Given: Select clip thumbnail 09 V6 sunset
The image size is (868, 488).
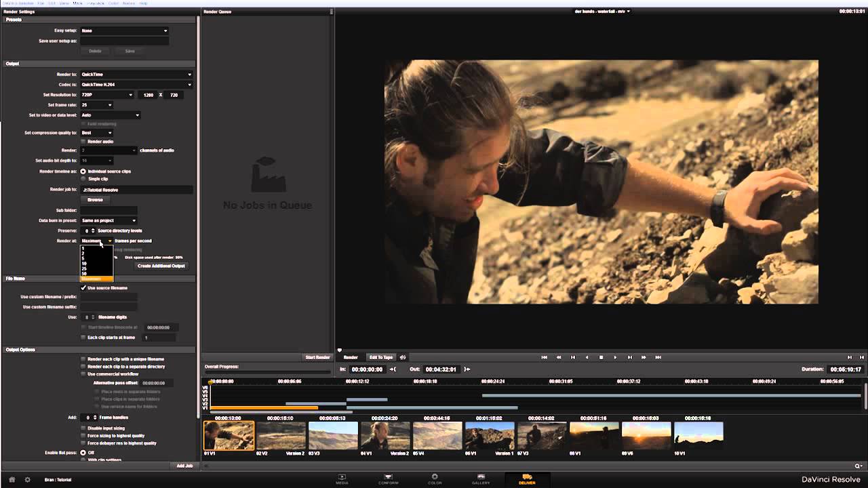Looking at the screenshot, I should click(646, 435).
